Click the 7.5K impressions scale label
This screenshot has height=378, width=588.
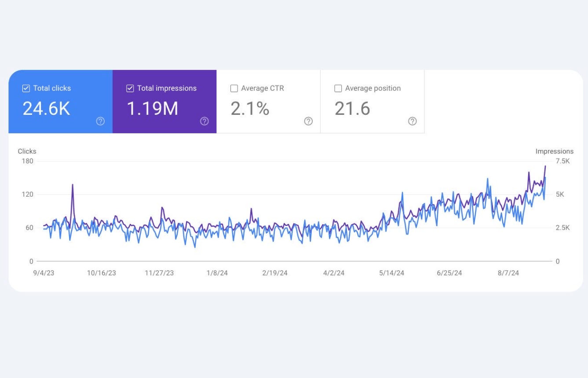click(x=562, y=161)
